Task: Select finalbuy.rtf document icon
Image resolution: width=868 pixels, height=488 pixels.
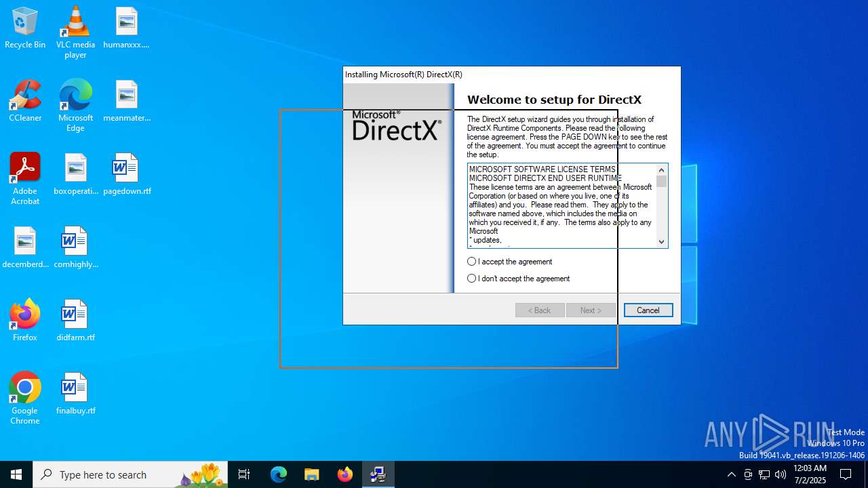Action: 75,394
